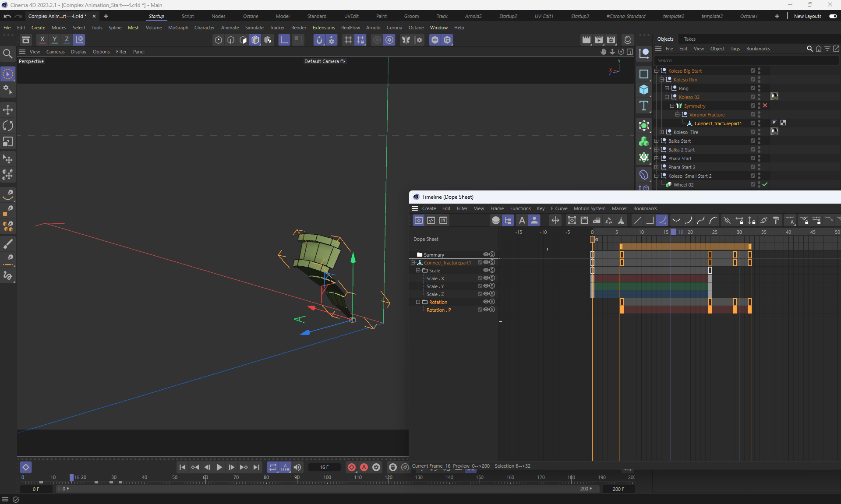Select the Move tool in left toolbar
Screen dimensions: 841x504
pos(8,110)
